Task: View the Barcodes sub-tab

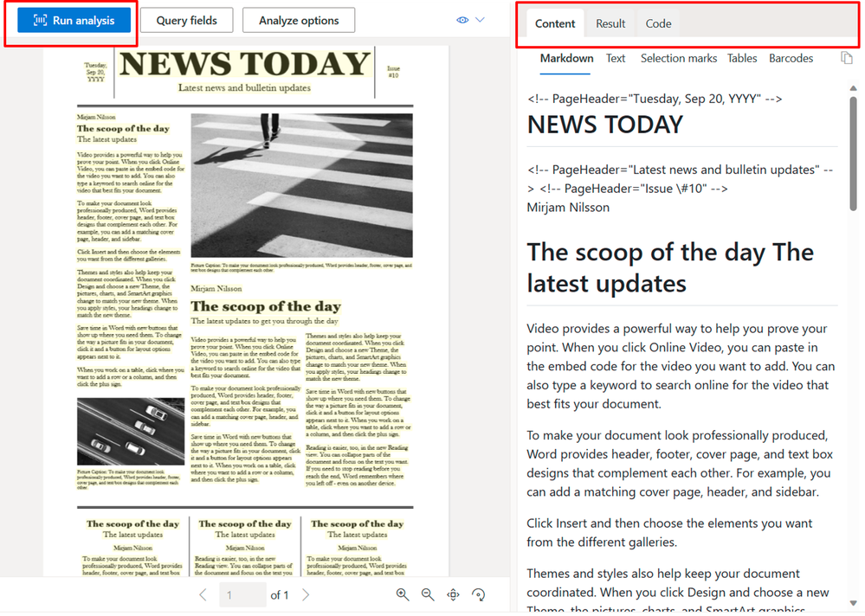Action: point(791,59)
